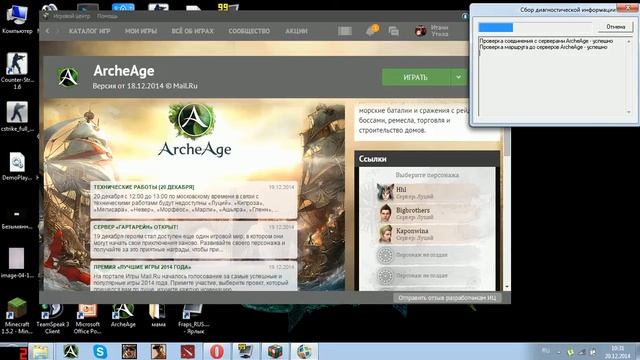
Task: Select the ArcheAge desktop shortcut
Action: (123, 315)
